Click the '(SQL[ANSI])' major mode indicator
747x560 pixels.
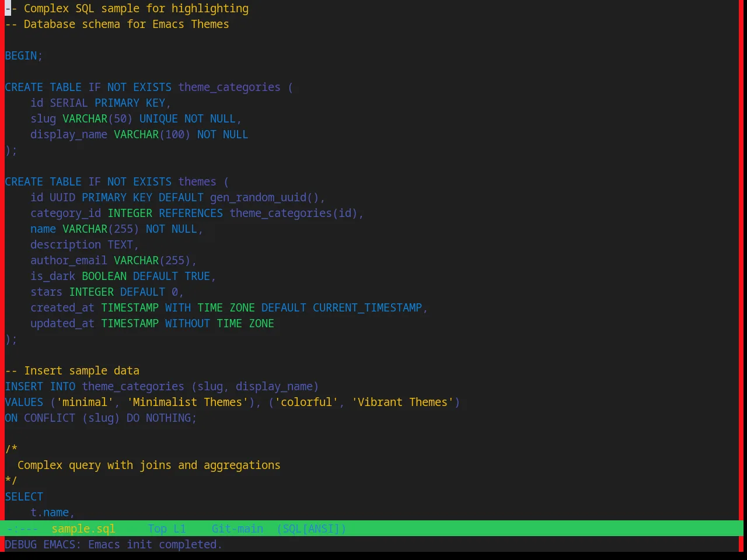coord(312,528)
